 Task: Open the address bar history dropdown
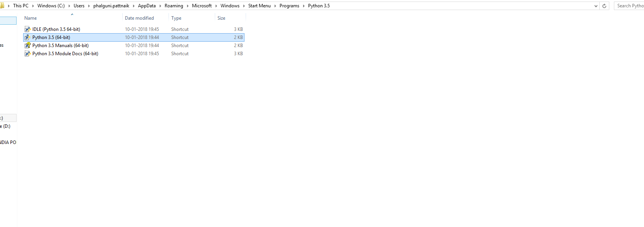click(x=596, y=6)
